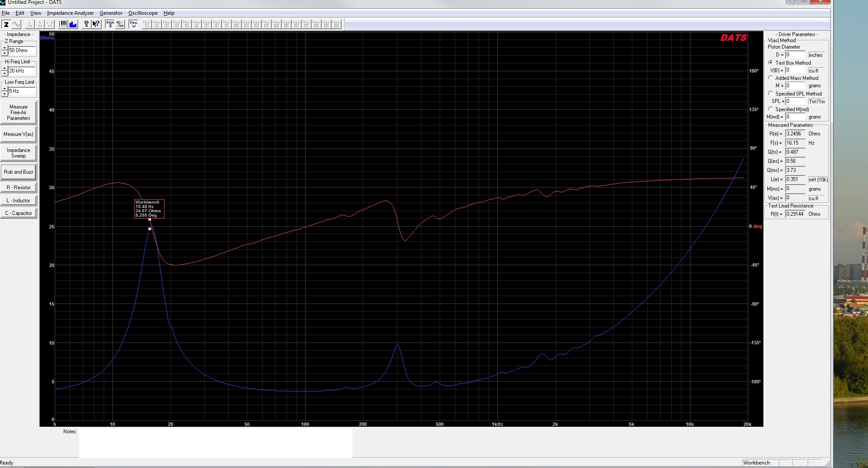
Task: Click Measure Free-Air Parameters button
Action: pos(19,112)
